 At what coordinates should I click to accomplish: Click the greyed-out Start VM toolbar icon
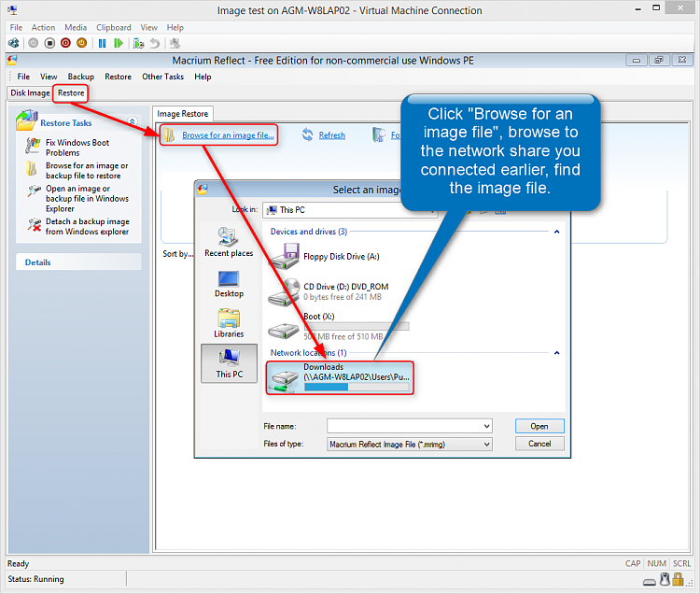click(34, 43)
